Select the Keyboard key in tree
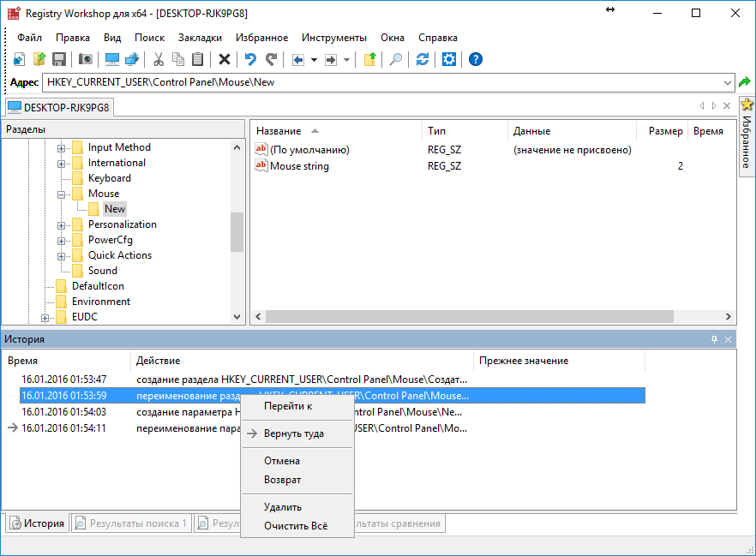The image size is (756, 556). point(110,178)
